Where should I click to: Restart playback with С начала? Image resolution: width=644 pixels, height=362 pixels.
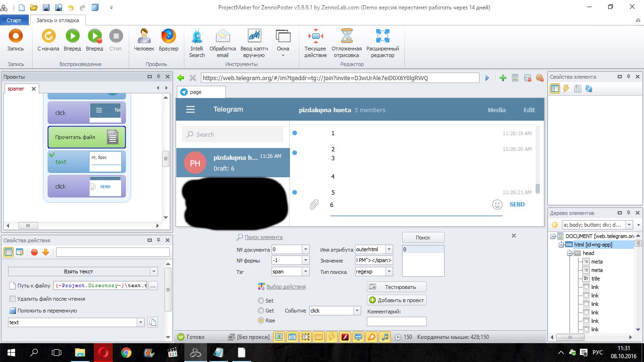pos(48,40)
